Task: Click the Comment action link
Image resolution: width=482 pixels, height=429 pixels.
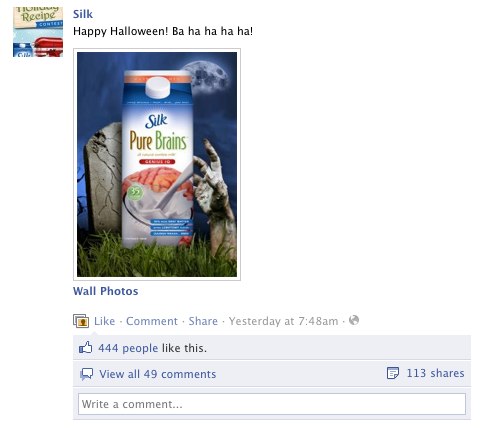Action: pyautogui.click(x=152, y=321)
